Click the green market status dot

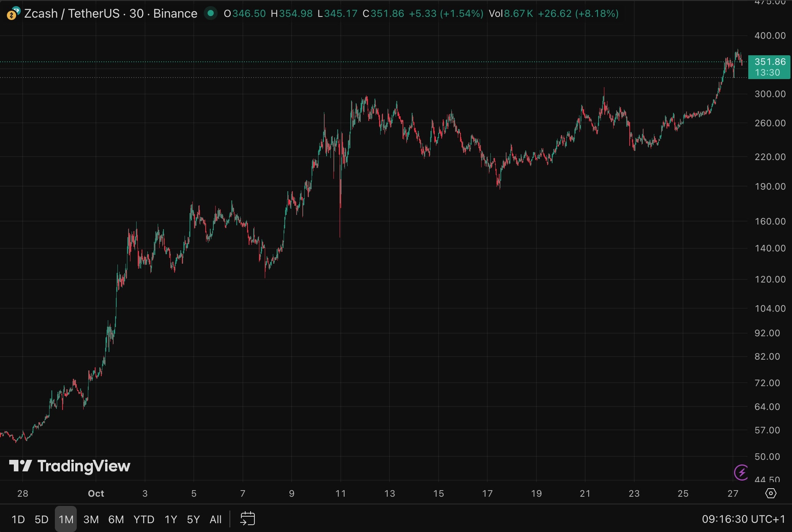pos(210,13)
